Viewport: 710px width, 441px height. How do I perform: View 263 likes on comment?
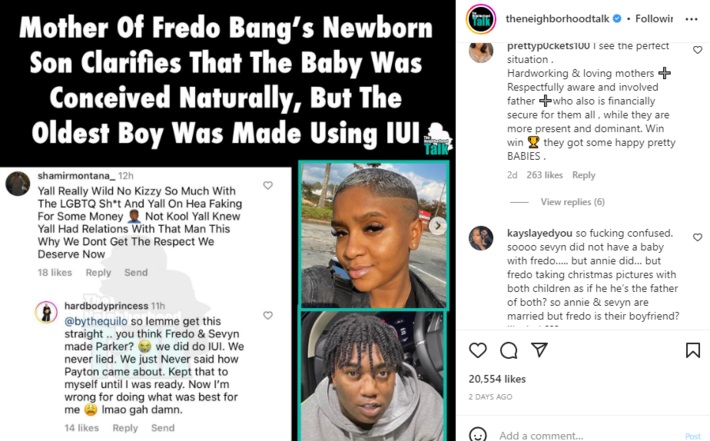pos(544,175)
